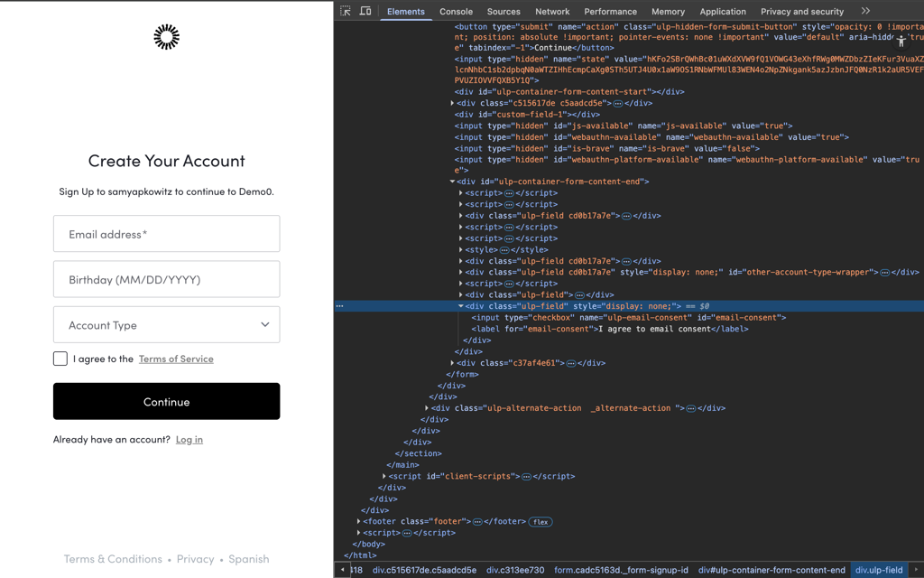The height and width of the screenshot is (578, 924).
Task: Switch to the Console tab
Action: (x=456, y=11)
